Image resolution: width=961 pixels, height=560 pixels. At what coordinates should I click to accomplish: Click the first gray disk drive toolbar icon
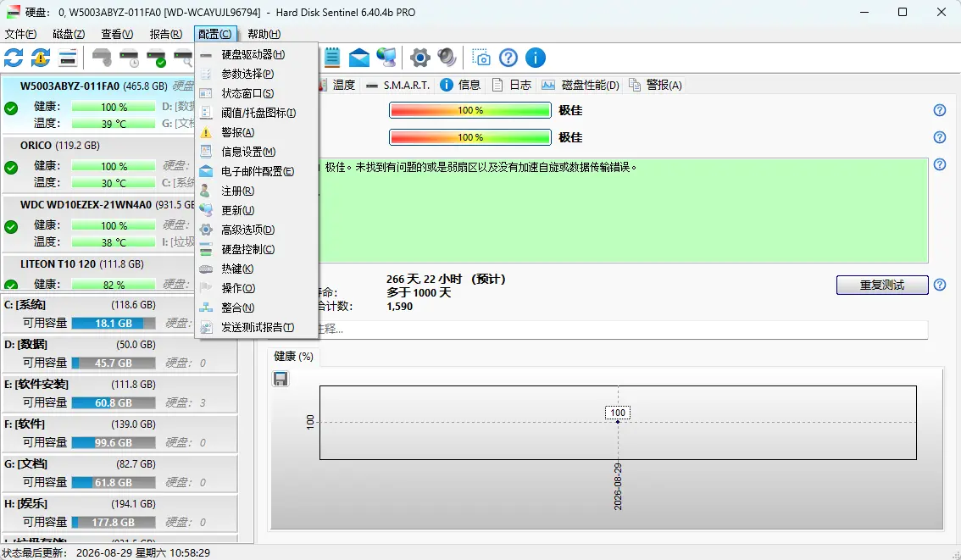tap(102, 58)
